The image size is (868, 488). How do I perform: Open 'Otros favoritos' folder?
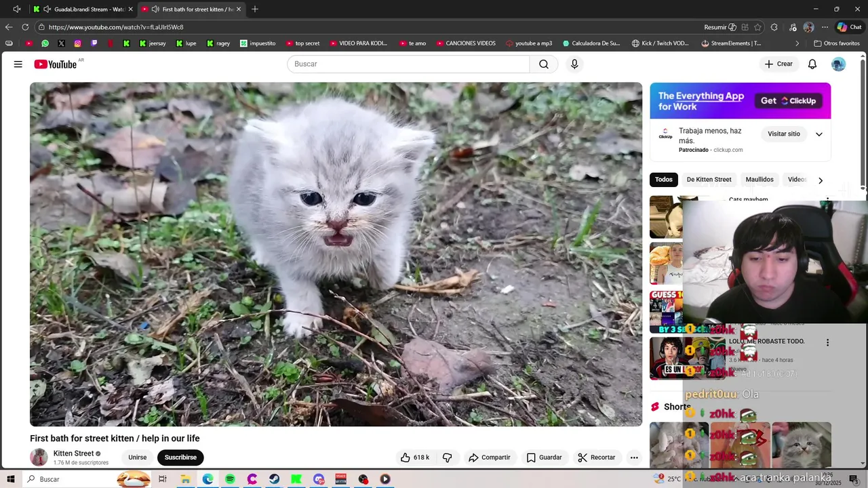pyautogui.click(x=836, y=43)
